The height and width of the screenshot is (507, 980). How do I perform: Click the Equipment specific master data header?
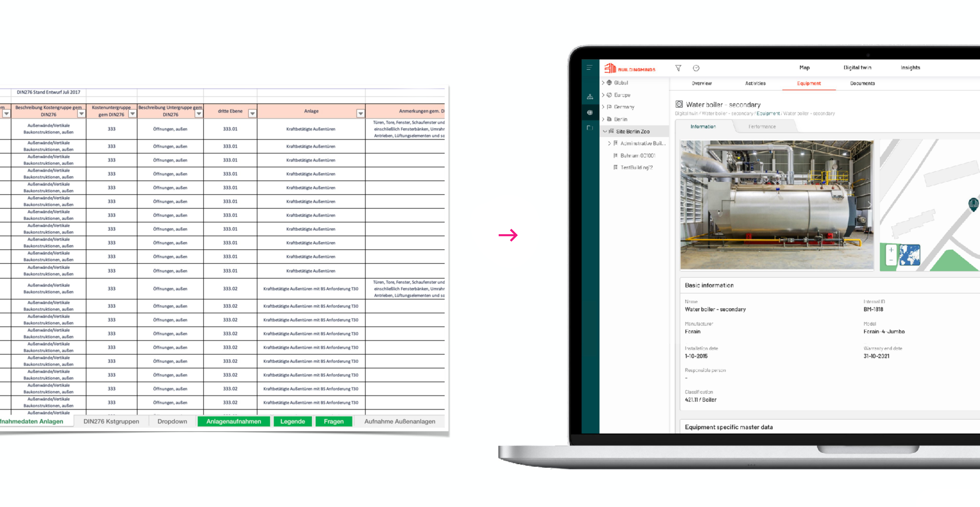coord(729,427)
